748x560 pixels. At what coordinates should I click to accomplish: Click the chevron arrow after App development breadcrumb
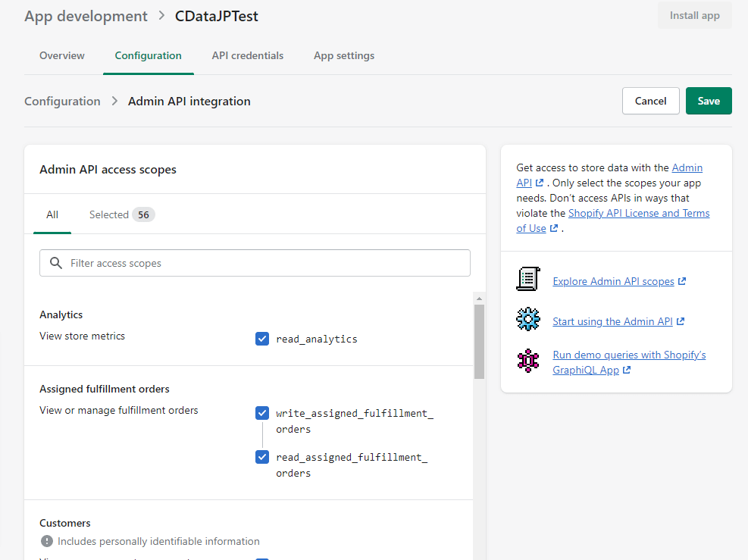[161, 16]
